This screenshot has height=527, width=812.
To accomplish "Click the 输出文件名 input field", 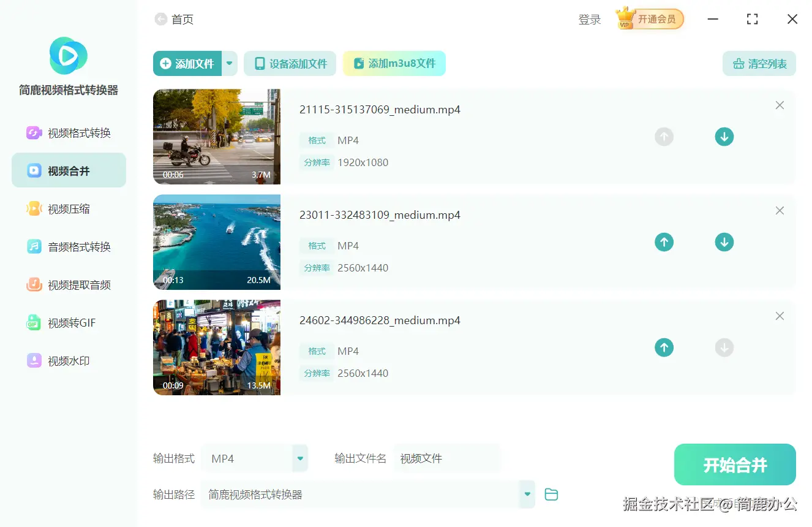I will coord(447,458).
